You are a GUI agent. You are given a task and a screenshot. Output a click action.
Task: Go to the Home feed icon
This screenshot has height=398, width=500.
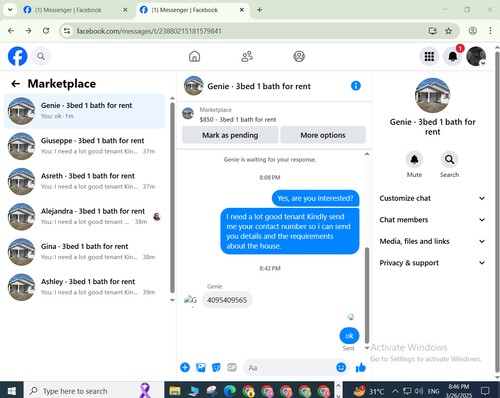coord(194,56)
